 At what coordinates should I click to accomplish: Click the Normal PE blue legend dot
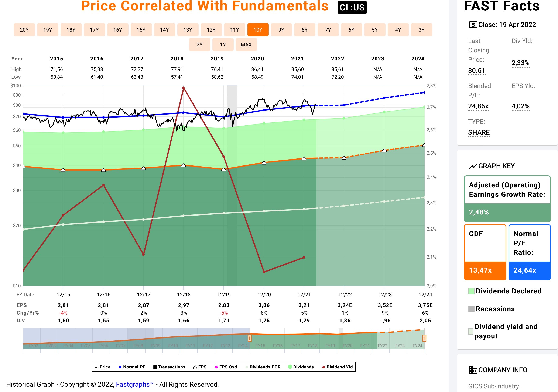(120, 367)
